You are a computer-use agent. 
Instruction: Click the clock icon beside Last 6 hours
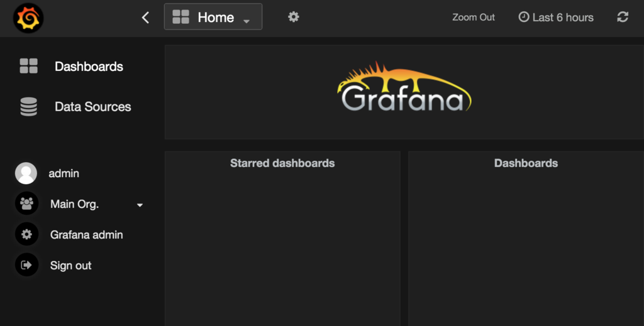(524, 17)
